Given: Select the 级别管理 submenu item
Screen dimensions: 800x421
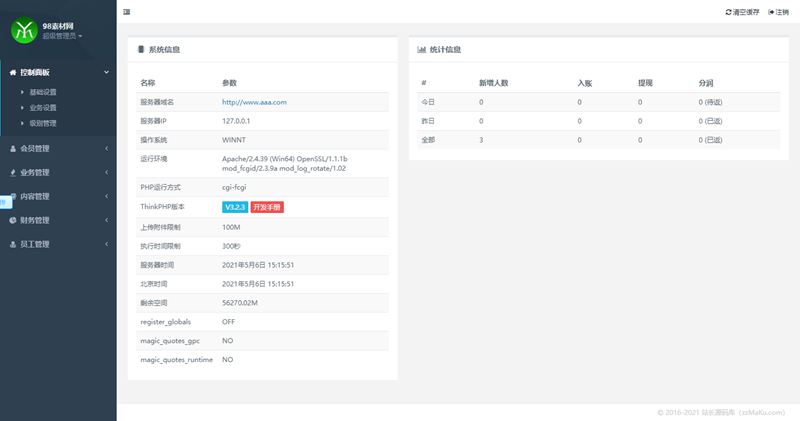Looking at the screenshot, I should [x=43, y=123].
